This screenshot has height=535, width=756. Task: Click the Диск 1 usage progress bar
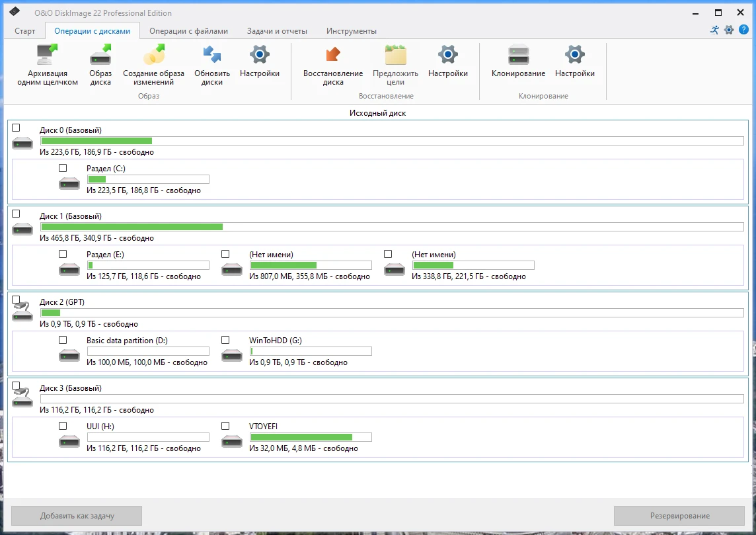click(x=392, y=227)
